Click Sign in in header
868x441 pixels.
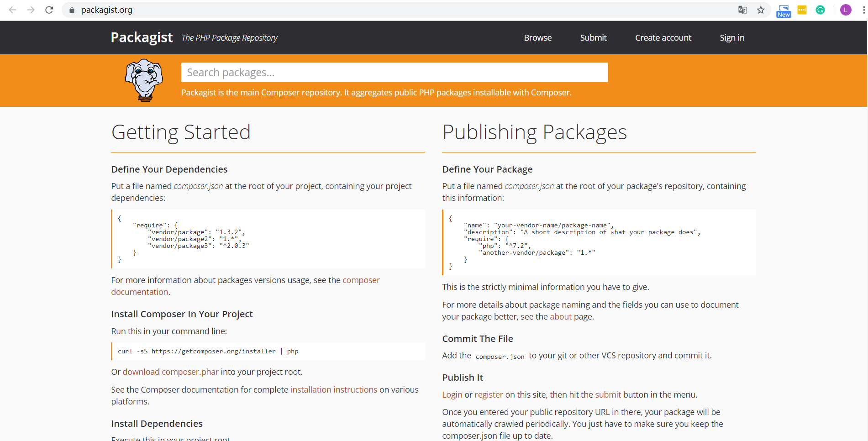tap(732, 38)
